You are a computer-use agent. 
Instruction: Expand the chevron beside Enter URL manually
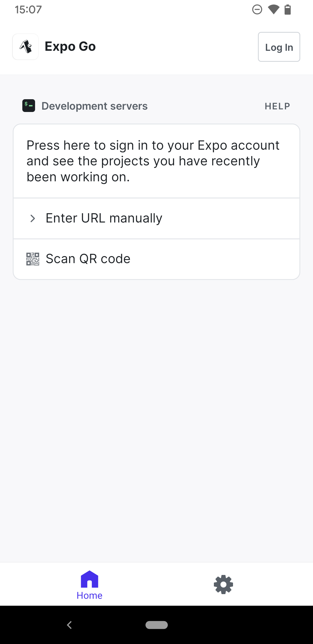click(x=33, y=218)
